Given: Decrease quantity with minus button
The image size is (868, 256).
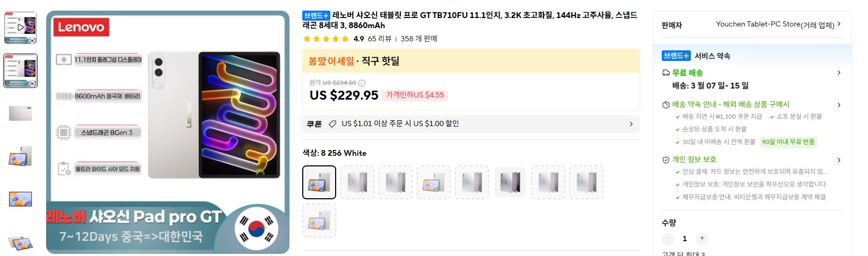Looking at the screenshot, I should (x=668, y=239).
